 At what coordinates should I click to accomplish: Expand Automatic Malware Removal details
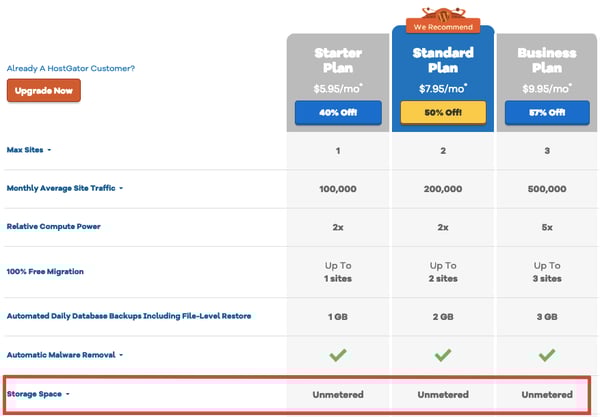[121, 354]
